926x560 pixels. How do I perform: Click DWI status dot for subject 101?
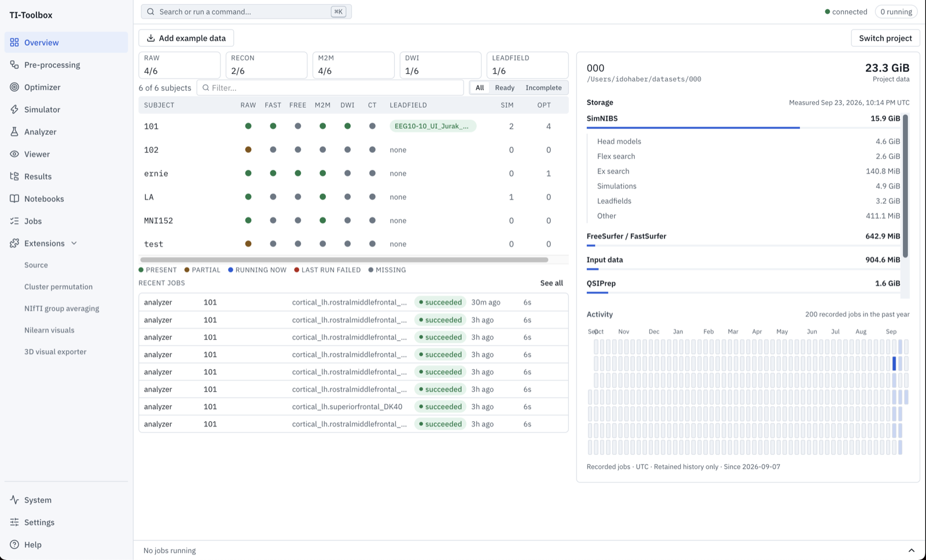coord(347,126)
